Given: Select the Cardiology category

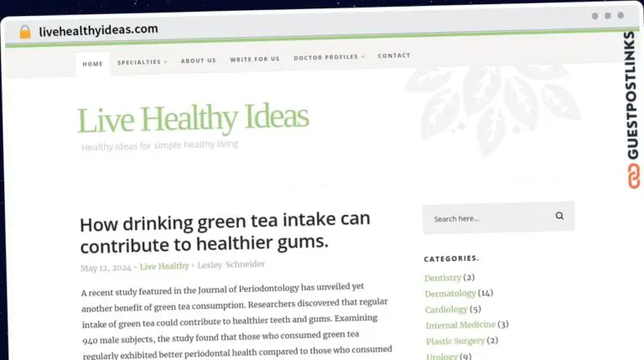Looking at the screenshot, I should click(x=446, y=310).
